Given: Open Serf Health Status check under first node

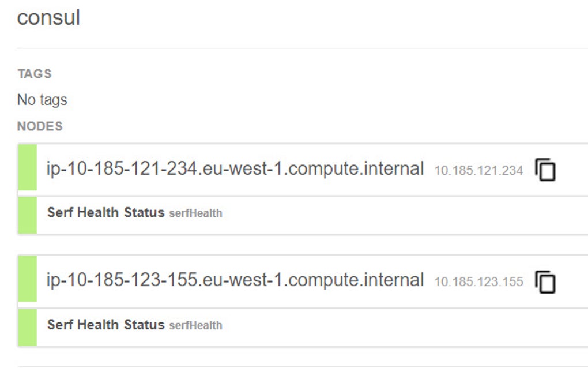Looking at the screenshot, I should [x=105, y=213].
